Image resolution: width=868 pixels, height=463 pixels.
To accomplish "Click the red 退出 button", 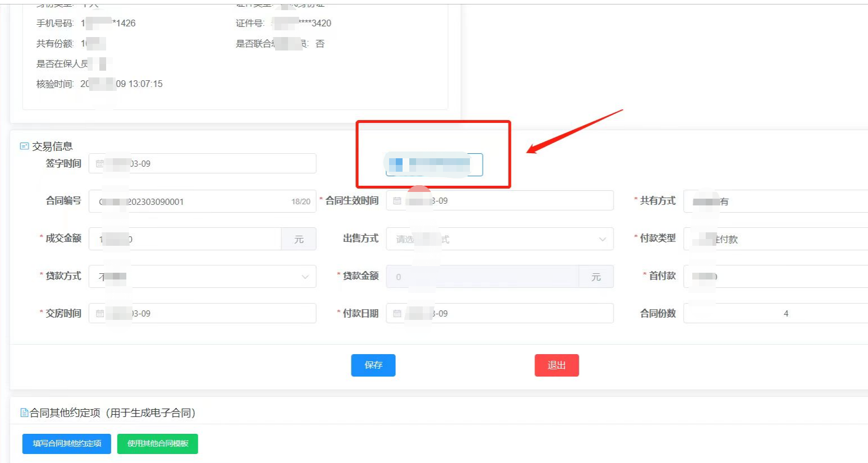I will [x=556, y=365].
